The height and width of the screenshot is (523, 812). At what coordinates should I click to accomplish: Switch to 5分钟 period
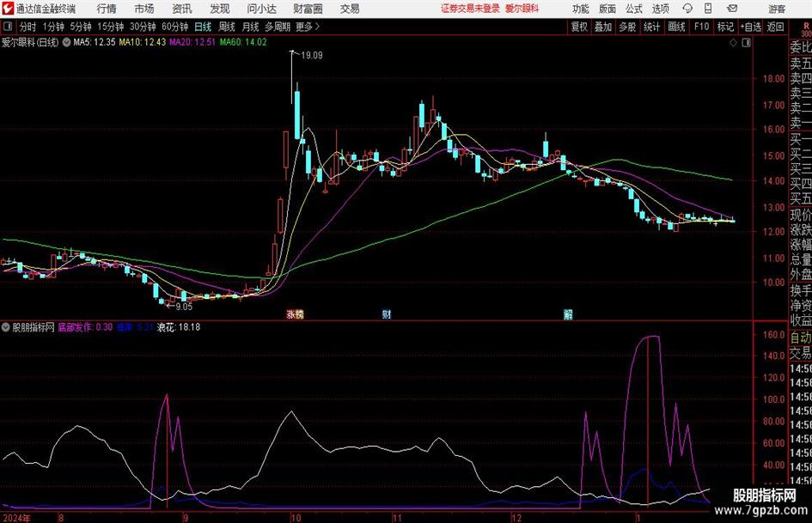[x=80, y=27]
